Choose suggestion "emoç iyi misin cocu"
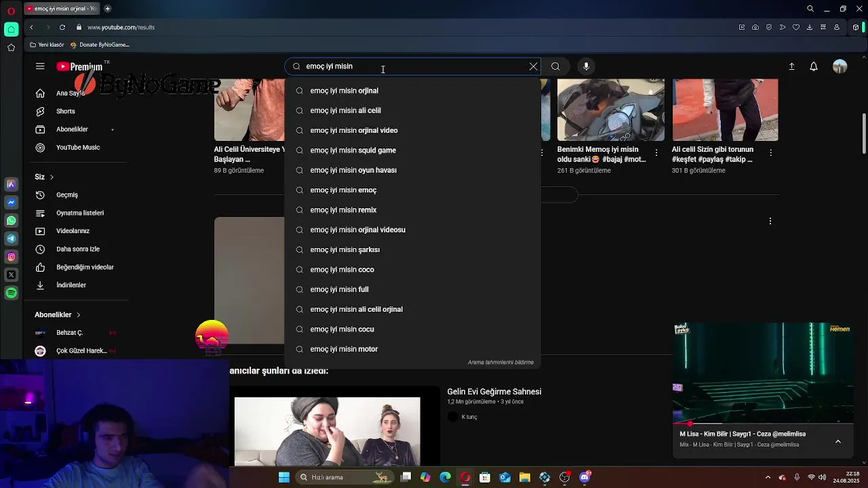The height and width of the screenshot is (488, 868). click(x=412, y=329)
